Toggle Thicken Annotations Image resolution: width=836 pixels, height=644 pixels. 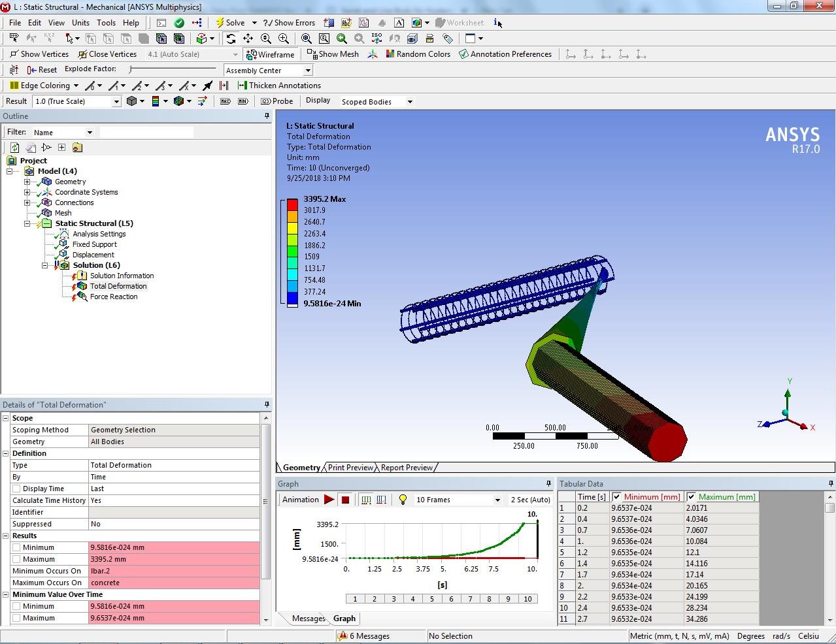pos(278,86)
